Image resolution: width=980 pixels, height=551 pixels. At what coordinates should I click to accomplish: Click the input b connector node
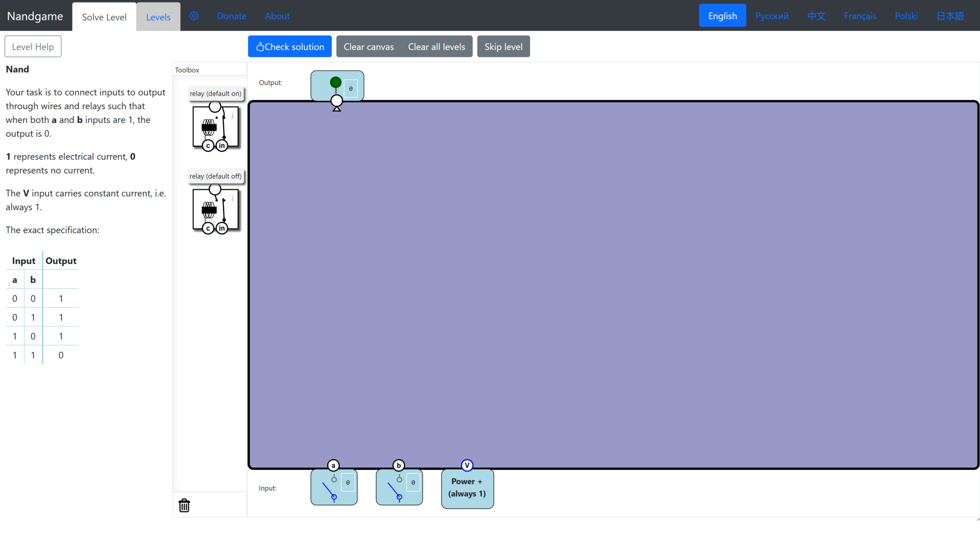[399, 465]
